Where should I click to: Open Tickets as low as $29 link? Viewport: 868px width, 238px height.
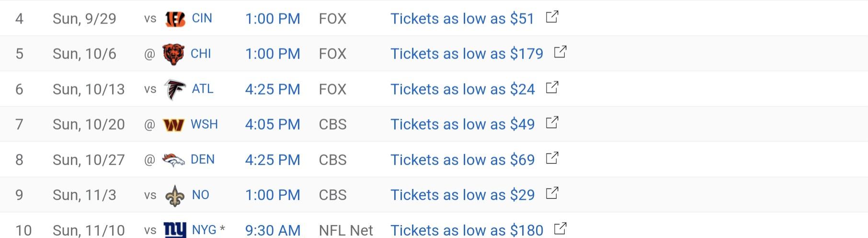[462, 195]
